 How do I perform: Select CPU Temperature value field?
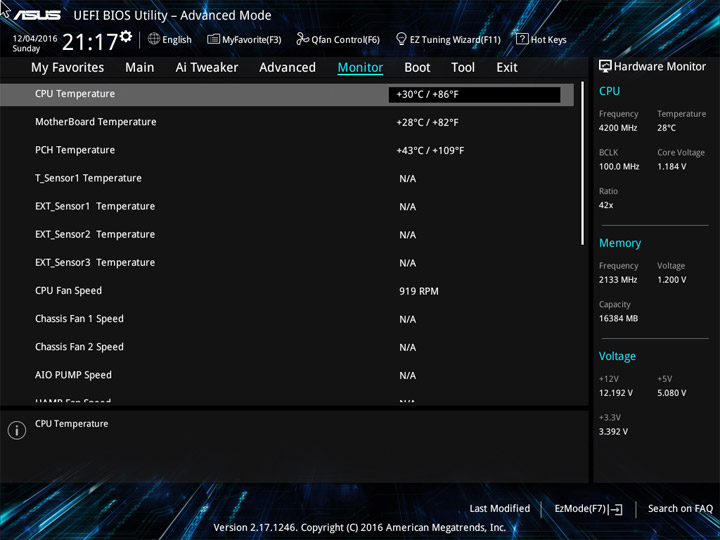[x=474, y=95]
